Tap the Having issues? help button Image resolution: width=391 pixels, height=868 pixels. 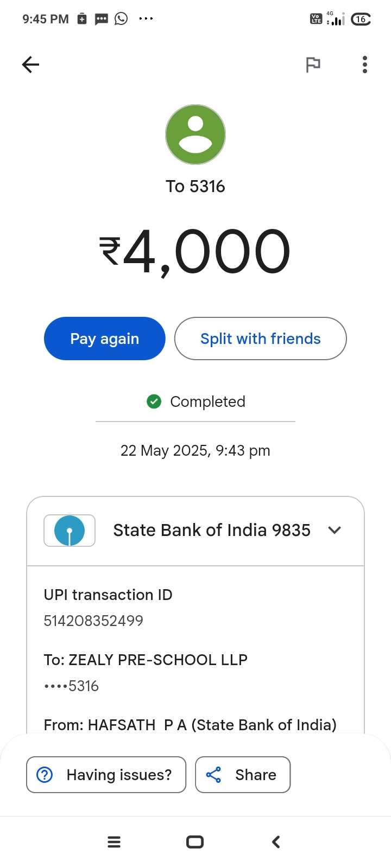[106, 775]
